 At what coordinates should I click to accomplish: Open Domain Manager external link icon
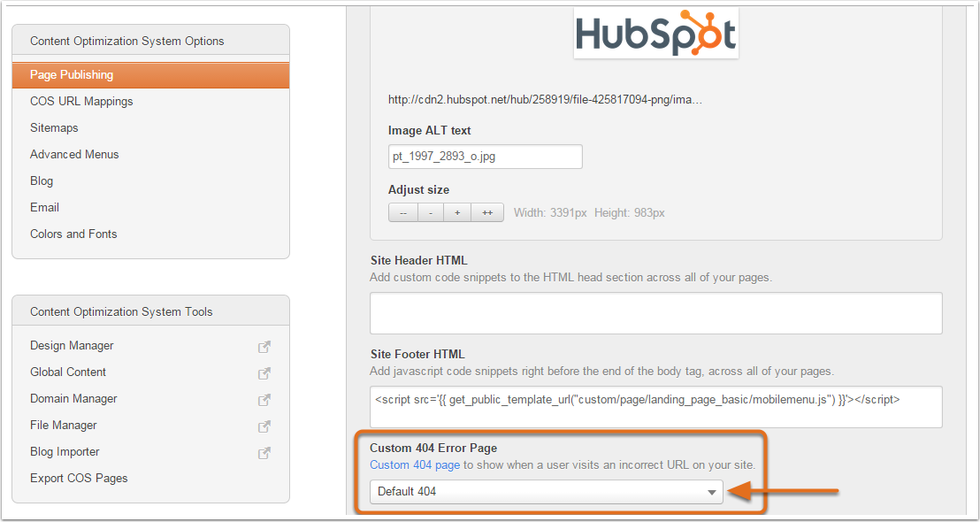click(264, 400)
